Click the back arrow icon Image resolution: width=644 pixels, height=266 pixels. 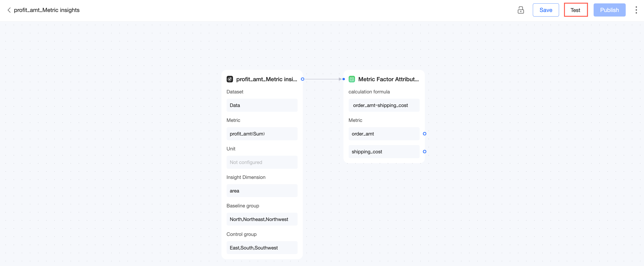pyautogui.click(x=9, y=10)
